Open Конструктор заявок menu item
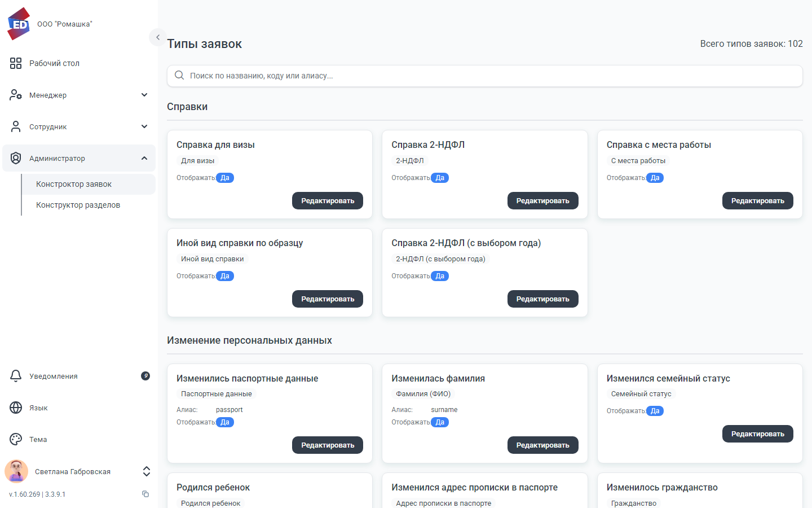The height and width of the screenshot is (508, 812). click(x=89, y=184)
